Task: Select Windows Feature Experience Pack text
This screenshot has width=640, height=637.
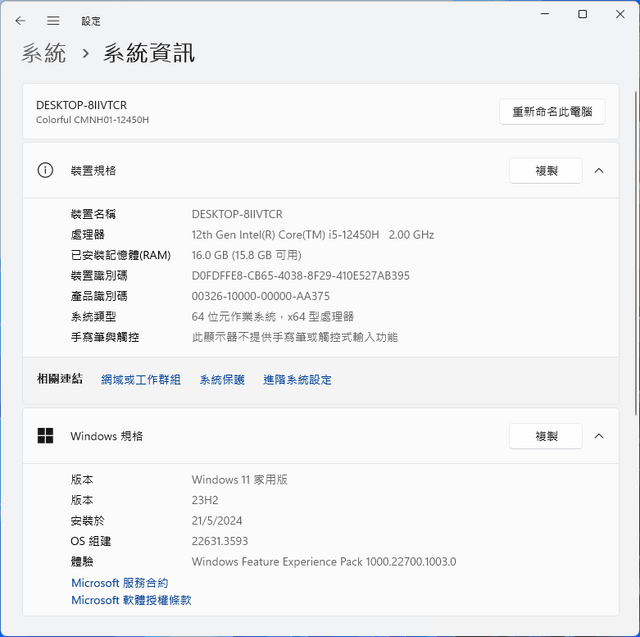Action: (324, 562)
